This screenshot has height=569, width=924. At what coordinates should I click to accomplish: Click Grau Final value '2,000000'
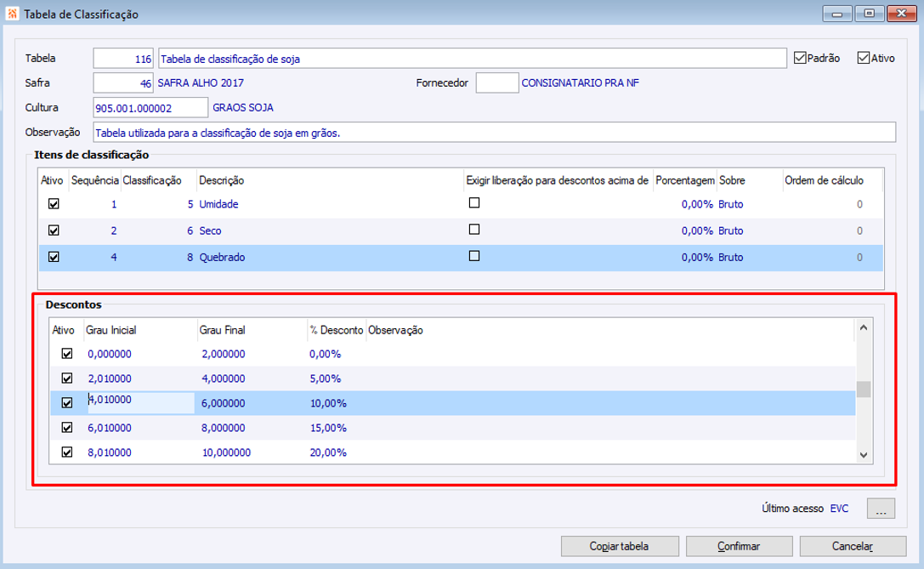point(224,354)
